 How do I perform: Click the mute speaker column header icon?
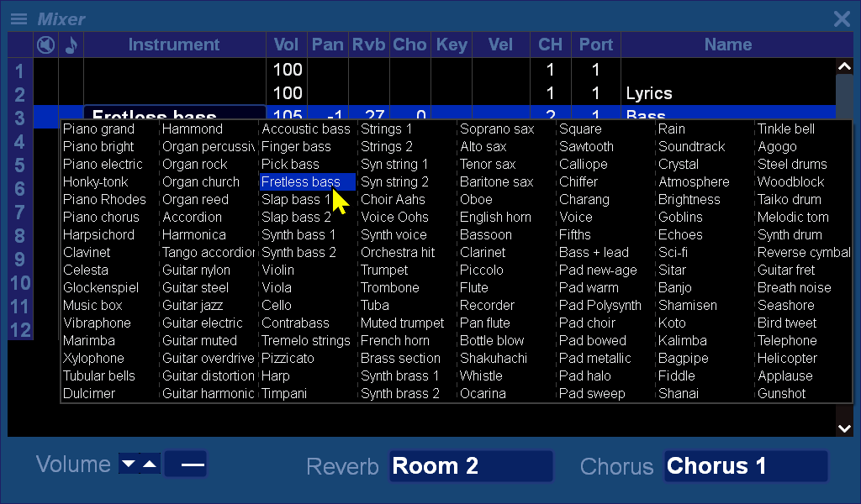(x=45, y=45)
